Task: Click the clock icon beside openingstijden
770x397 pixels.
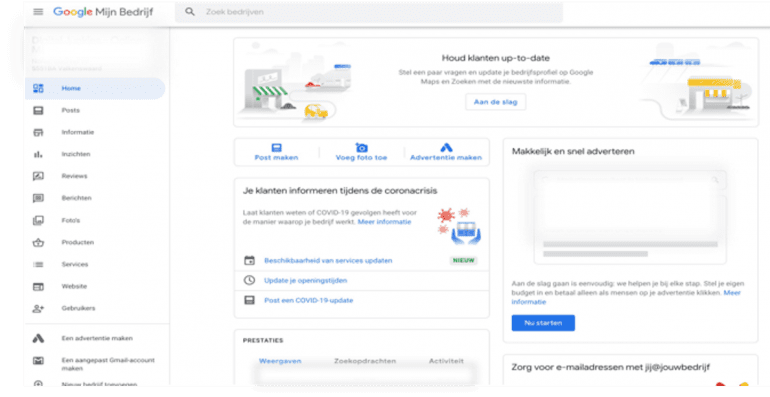Action: coord(249,281)
